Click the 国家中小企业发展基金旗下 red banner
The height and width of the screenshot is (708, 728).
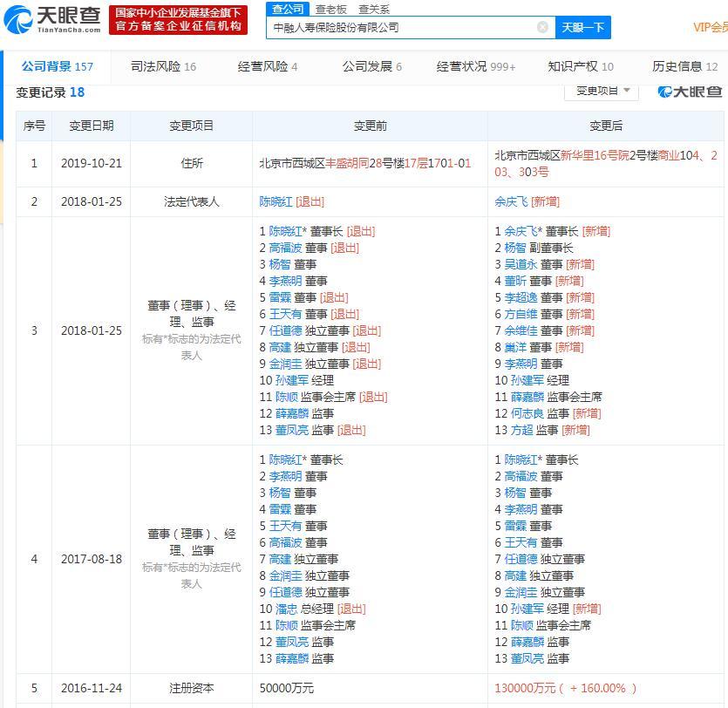(x=178, y=19)
